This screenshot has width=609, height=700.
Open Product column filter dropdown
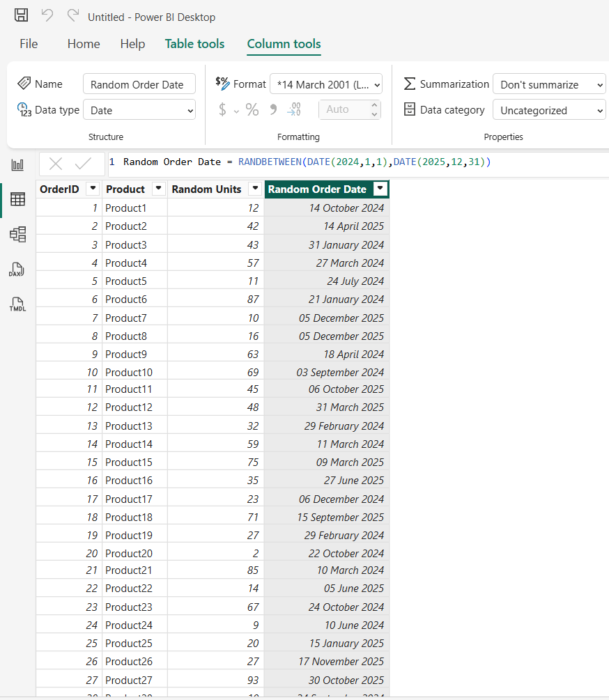pos(158,188)
